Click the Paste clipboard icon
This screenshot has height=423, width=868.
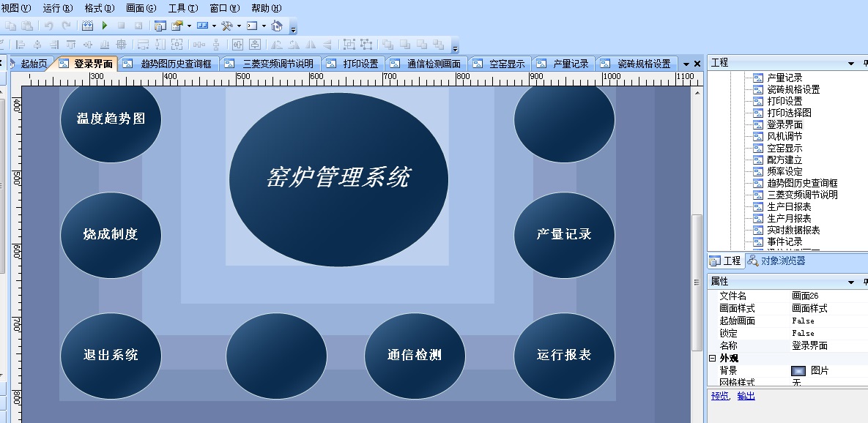tap(27, 26)
